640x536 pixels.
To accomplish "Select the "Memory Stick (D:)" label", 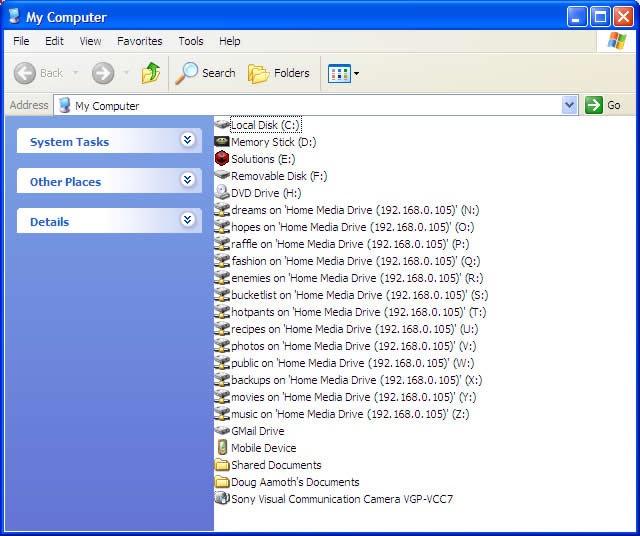I will pyautogui.click(x=274, y=142).
